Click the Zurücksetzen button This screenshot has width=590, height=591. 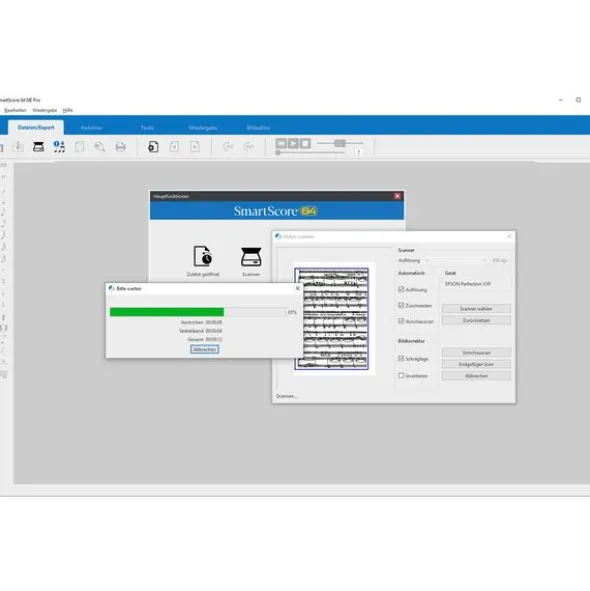click(476, 320)
